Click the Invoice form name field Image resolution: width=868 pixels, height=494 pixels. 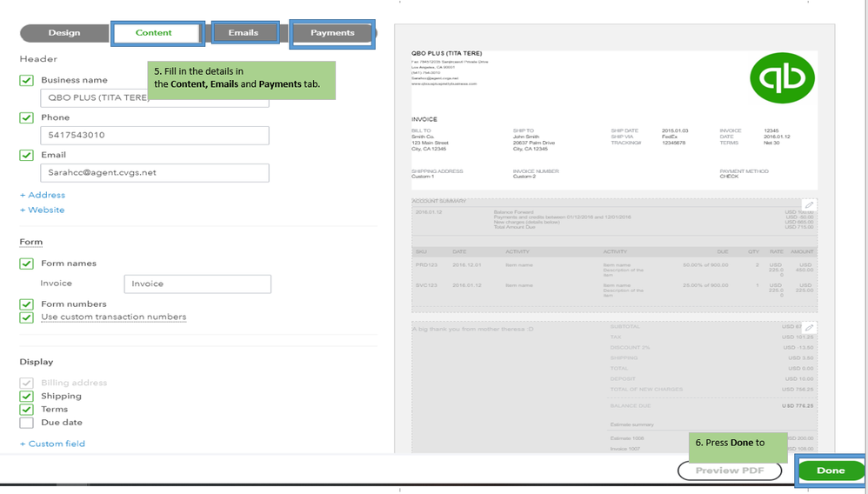(x=197, y=284)
